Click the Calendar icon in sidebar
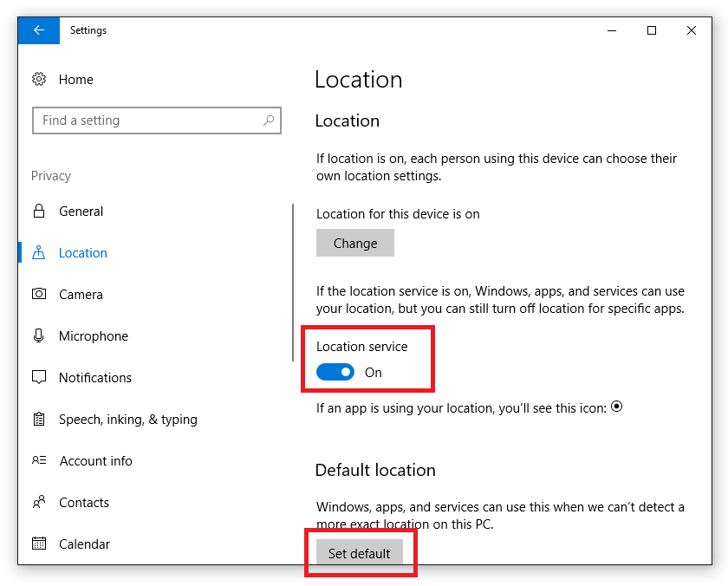 pos(39,543)
